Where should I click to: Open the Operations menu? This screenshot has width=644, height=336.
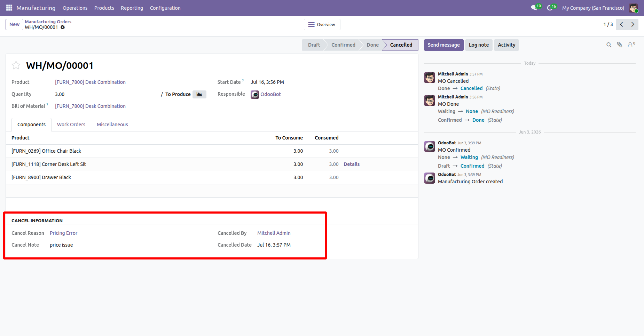pyautogui.click(x=75, y=8)
